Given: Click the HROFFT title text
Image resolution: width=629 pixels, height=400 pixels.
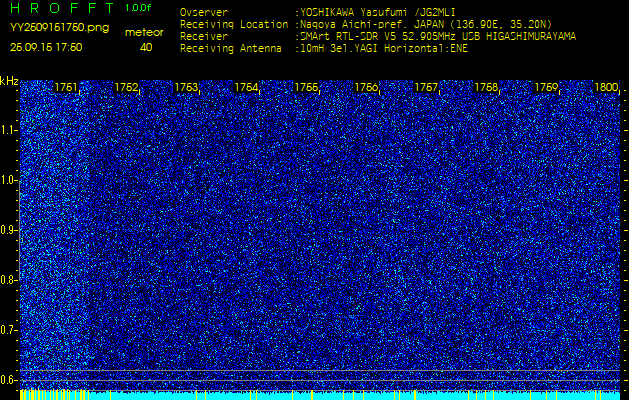Looking at the screenshot, I should coord(62,8).
